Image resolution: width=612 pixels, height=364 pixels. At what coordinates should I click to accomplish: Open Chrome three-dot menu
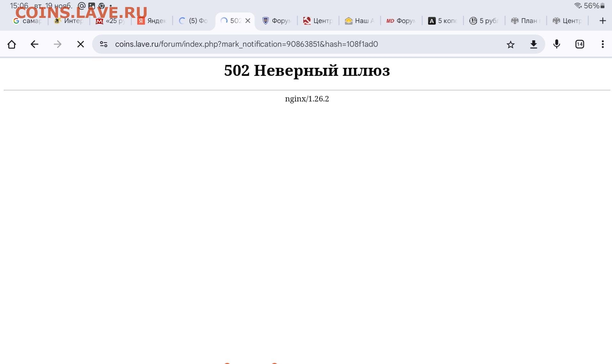coord(603,44)
